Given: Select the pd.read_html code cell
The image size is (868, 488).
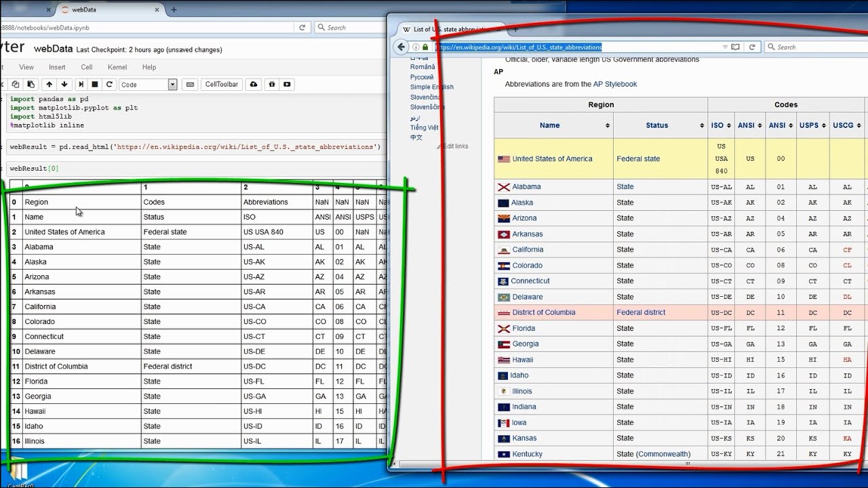Looking at the screenshot, I should click(196, 146).
